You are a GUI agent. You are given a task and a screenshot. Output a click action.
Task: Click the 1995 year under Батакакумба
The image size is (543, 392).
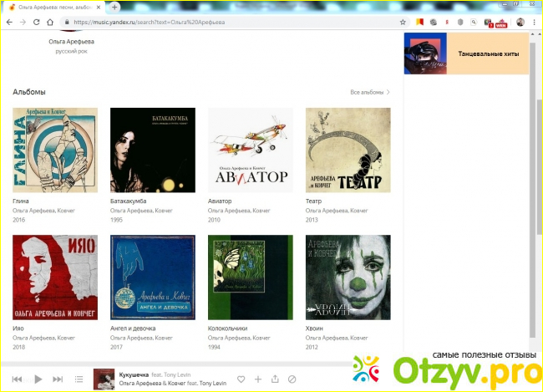click(116, 220)
